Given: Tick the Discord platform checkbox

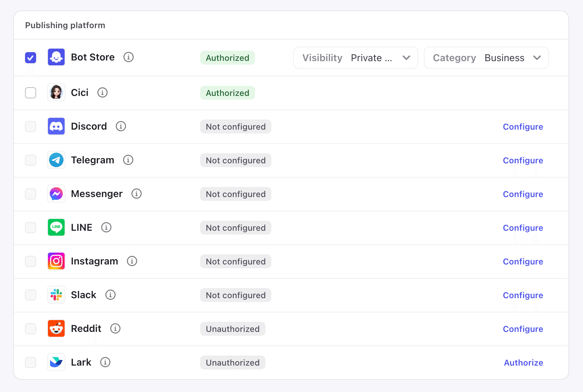Looking at the screenshot, I should coord(31,126).
